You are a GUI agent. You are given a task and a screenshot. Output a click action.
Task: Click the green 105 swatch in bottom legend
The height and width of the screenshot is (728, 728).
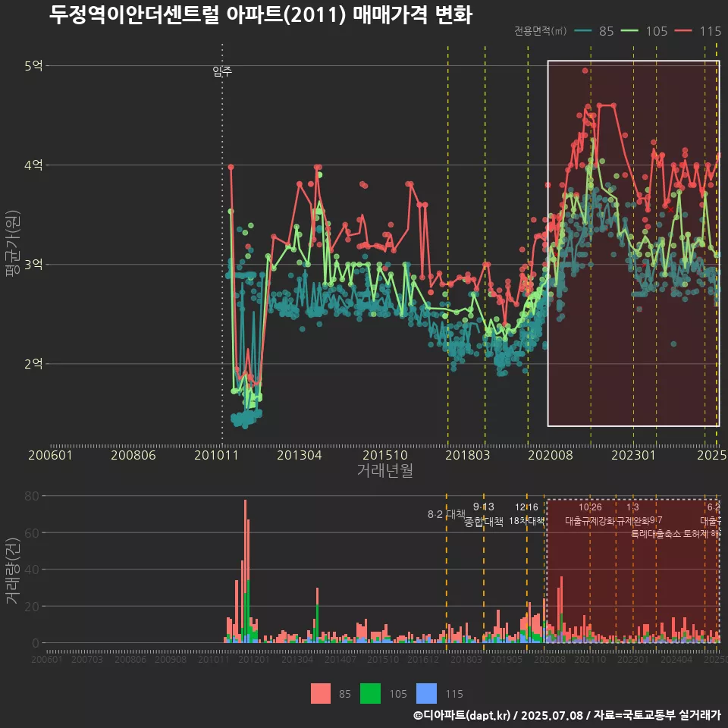pyautogui.click(x=371, y=693)
